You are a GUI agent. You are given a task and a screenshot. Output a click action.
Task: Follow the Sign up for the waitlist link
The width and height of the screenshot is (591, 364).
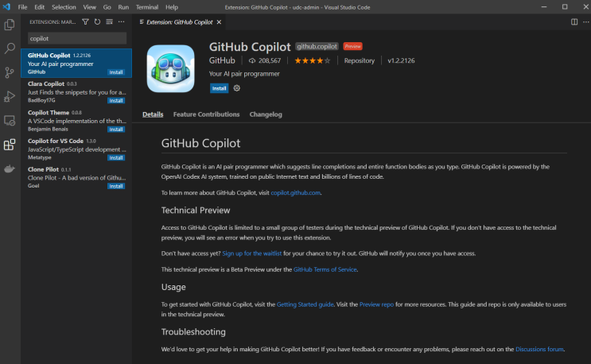pyautogui.click(x=252, y=254)
